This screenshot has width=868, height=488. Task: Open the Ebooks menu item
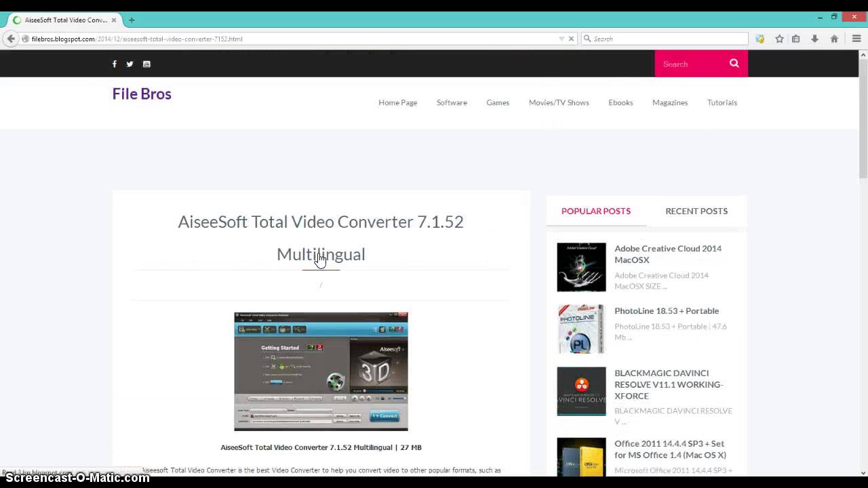click(x=620, y=102)
